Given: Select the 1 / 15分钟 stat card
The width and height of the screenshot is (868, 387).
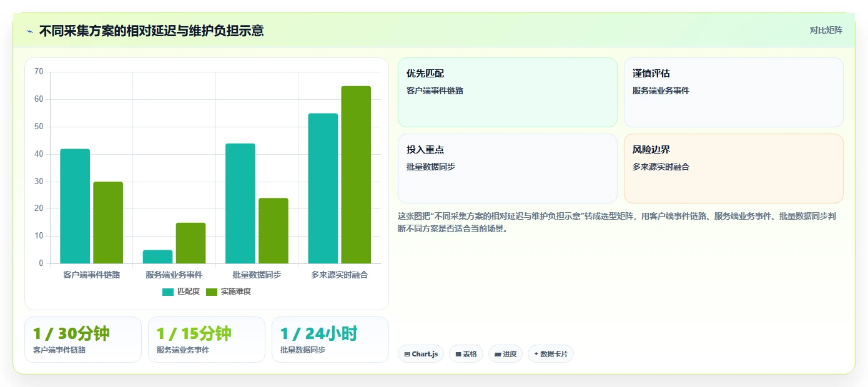Looking at the screenshot, I should click(x=207, y=340).
